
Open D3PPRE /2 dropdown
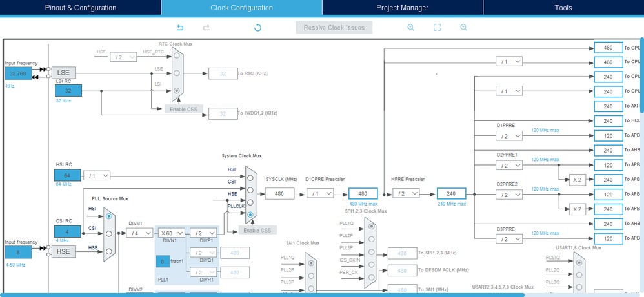509,239
